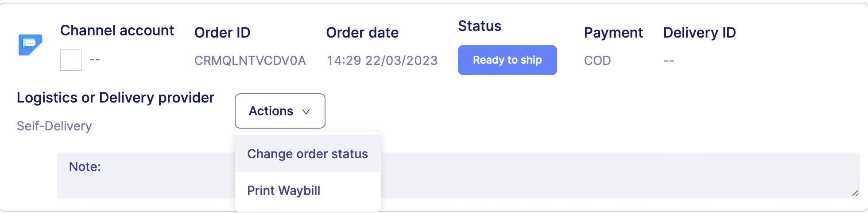
Task: Click the Note field resize handle
Action: (x=855, y=194)
